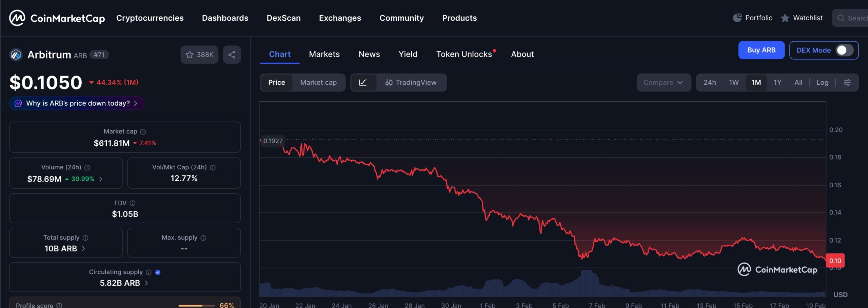Set chart range to 24h

click(x=710, y=82)
